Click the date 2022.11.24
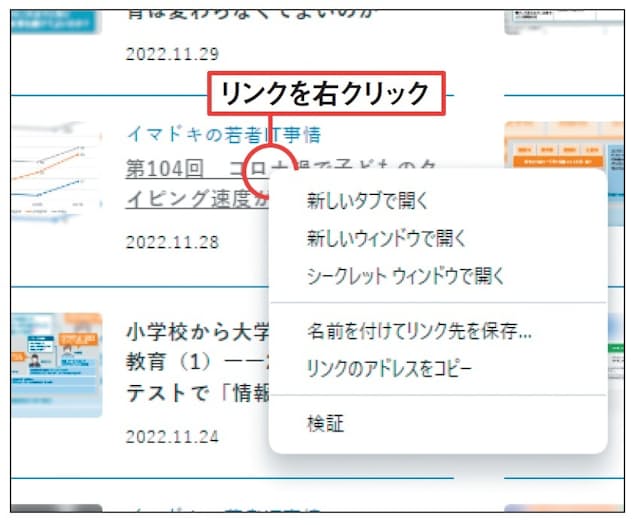Screen dimensions: 638x525 pos(172,437)
